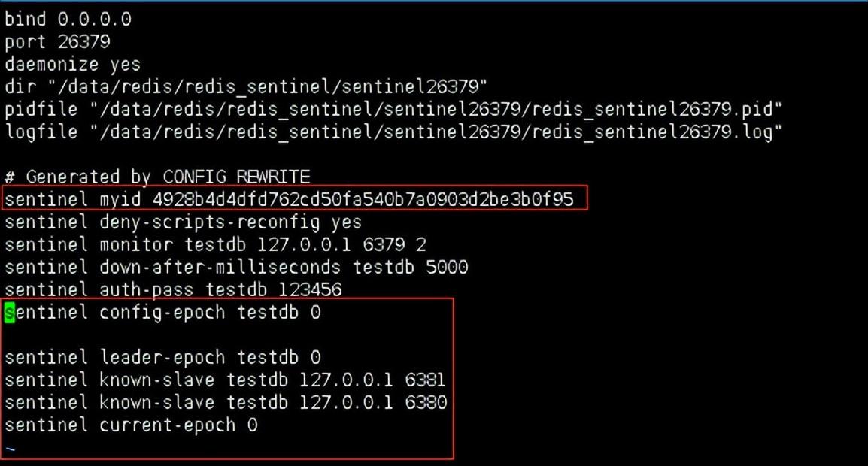Click the 'Generated by CONFIG REWRITE' comment
Screen dimensions: 868x466
157,177
